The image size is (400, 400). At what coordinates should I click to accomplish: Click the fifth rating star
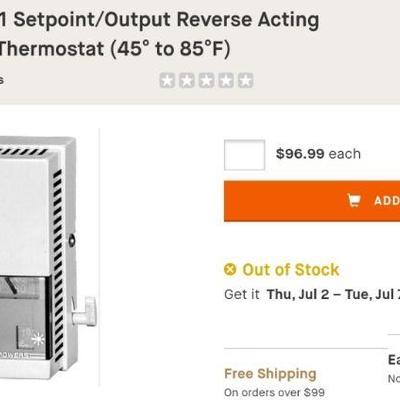pyautogui.click(x=246, y=80)
